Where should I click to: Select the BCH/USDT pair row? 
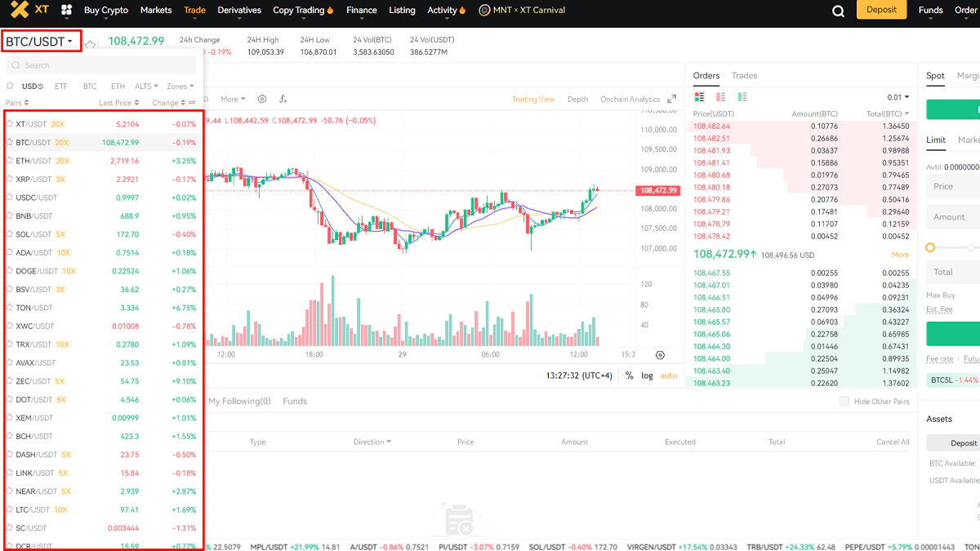[x=101, y=436]
